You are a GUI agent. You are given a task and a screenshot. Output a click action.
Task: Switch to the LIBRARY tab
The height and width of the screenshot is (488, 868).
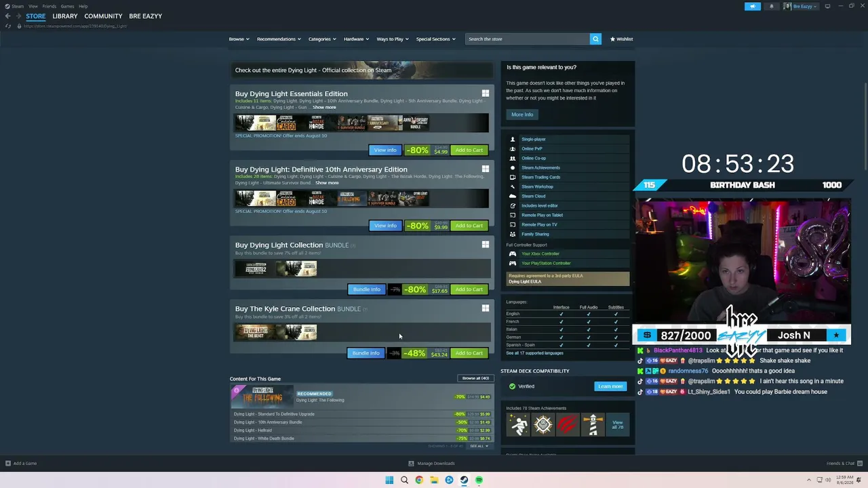coord(64,16)
